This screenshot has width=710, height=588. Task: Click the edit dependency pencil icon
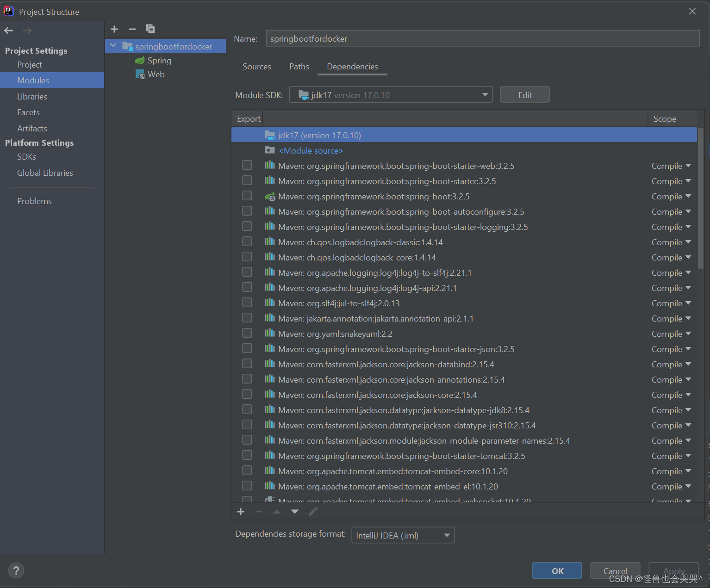coord(313,511)
